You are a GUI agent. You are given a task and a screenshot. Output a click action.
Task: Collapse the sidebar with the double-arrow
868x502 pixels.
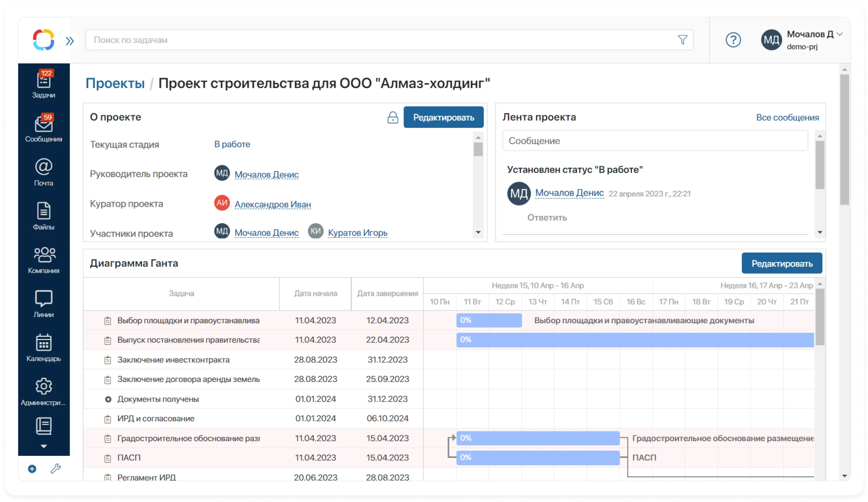(x=70, y=40)
